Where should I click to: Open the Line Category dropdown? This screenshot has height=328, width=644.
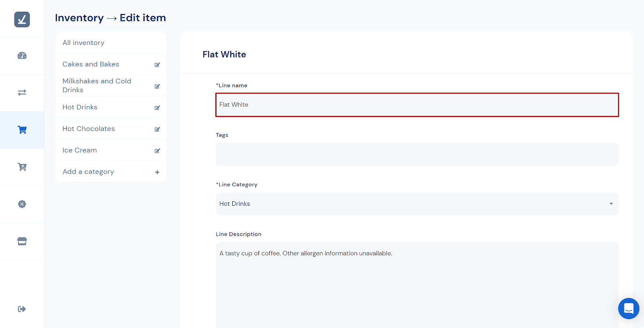[417, 204]
